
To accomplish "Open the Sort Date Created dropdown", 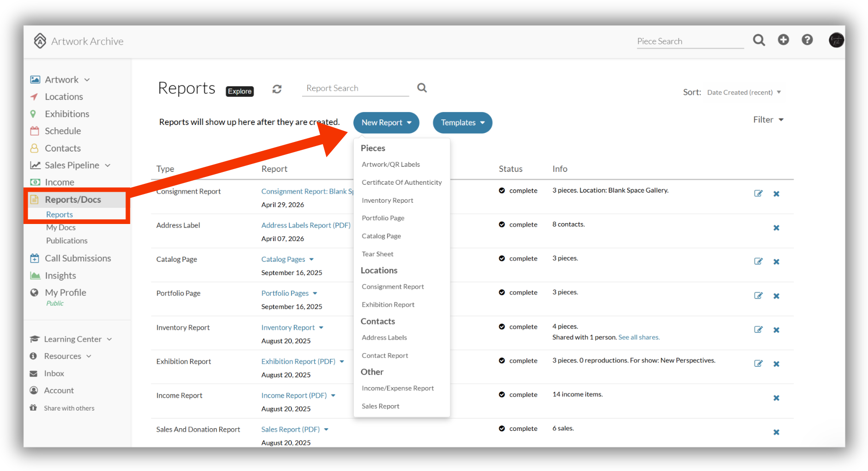I will coord(744,92).
